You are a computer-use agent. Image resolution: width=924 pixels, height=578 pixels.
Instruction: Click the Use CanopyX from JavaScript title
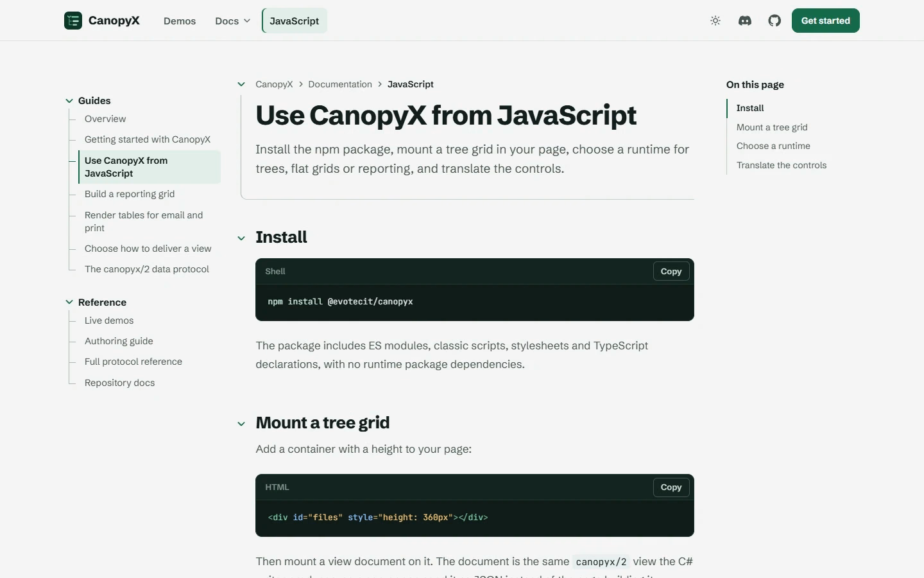click(x=446, y=116)
